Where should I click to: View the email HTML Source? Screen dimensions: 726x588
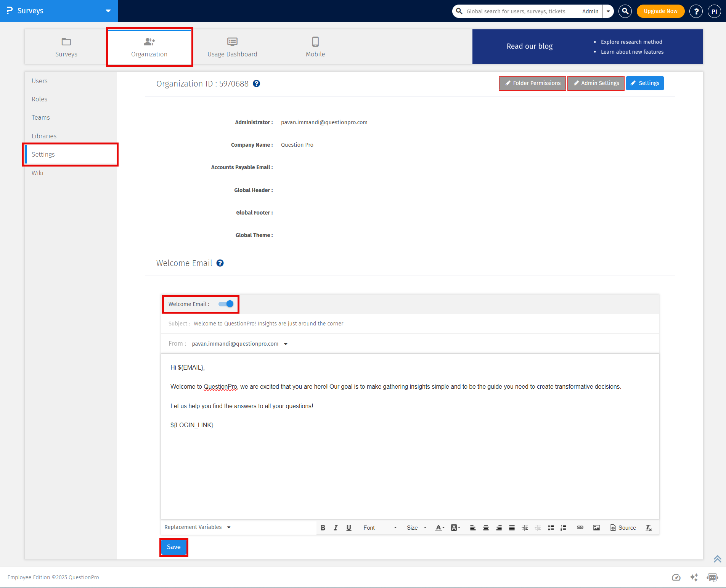(x=623, y=527)
